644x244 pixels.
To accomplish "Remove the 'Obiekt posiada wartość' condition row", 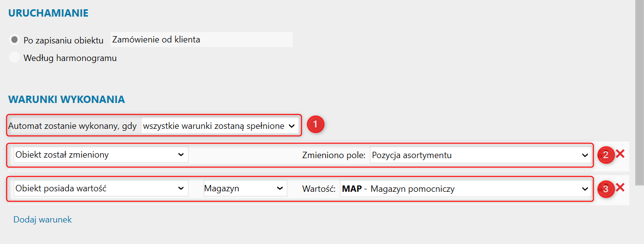I will pyautogui.click(x=620, y=187).
